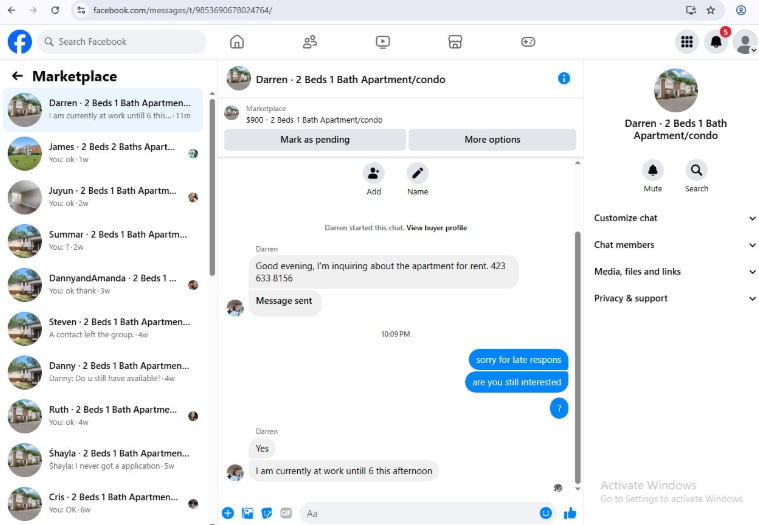Open the DannyandAmanda conversation
759x525 pixels.
click(103, 285)
